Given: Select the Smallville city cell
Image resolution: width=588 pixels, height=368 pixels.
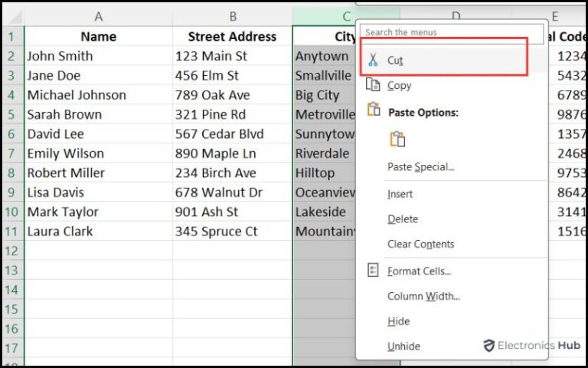Looking at the screenshot, I should (x=324, y=75).
